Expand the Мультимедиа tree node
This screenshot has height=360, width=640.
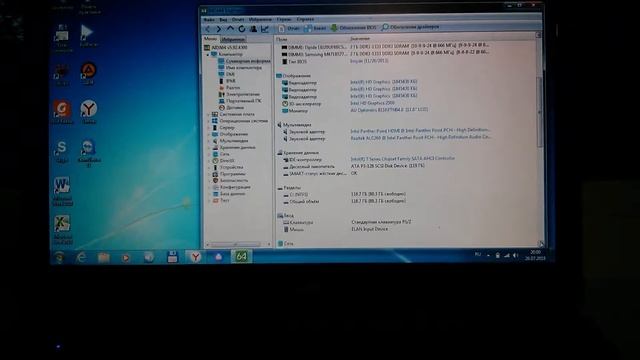[x=208, y=141]
